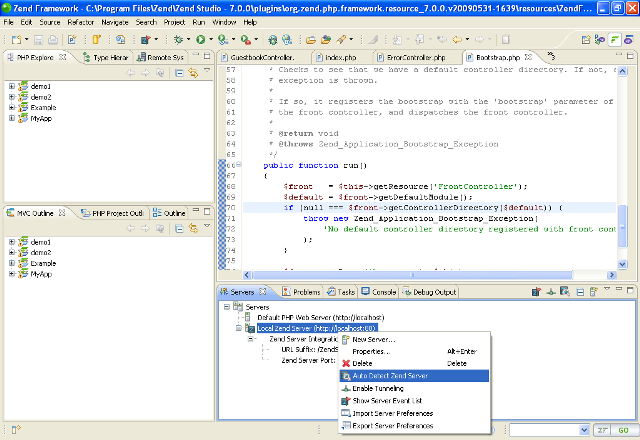
Task: Click Collapse All icon in Servers toolbar
Action: pos(580,292)
